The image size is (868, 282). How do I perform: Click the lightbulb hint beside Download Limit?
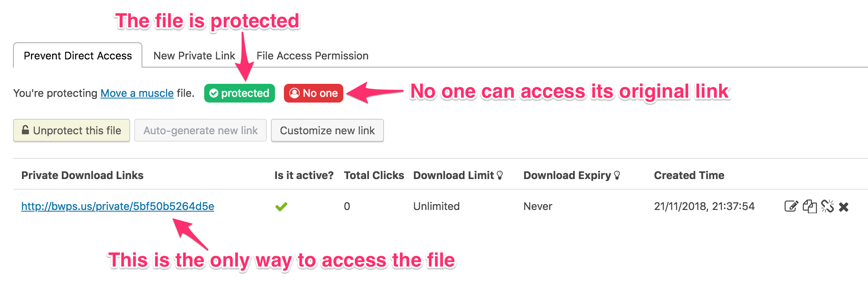[500, 175]
